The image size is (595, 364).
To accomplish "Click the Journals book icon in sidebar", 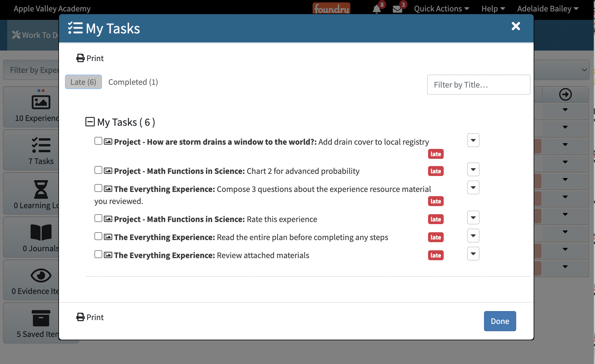I will (41, 233).
